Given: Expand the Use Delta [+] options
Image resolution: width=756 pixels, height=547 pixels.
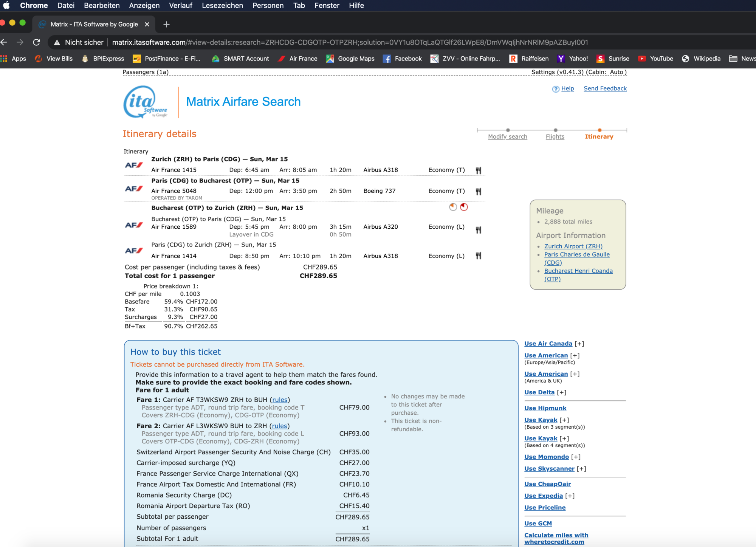Looking at the screenshot, I should [x=561, y=392].
